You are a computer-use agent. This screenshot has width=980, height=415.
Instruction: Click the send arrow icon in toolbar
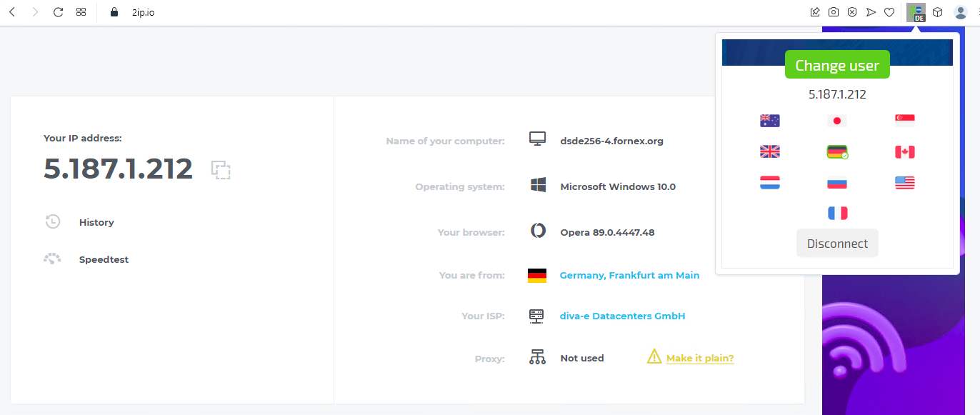point(871,12)
